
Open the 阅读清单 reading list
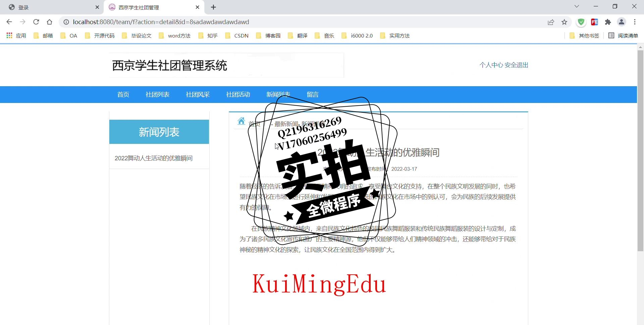623,36
